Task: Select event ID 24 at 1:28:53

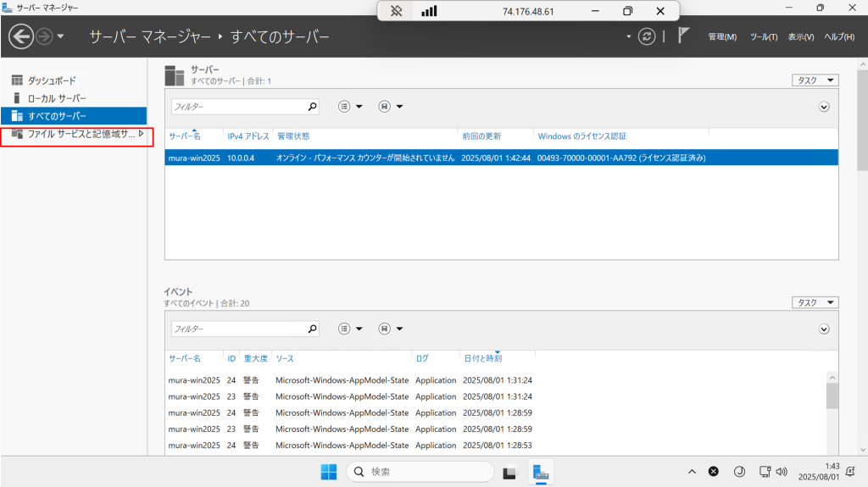Action: click(495, 445)
